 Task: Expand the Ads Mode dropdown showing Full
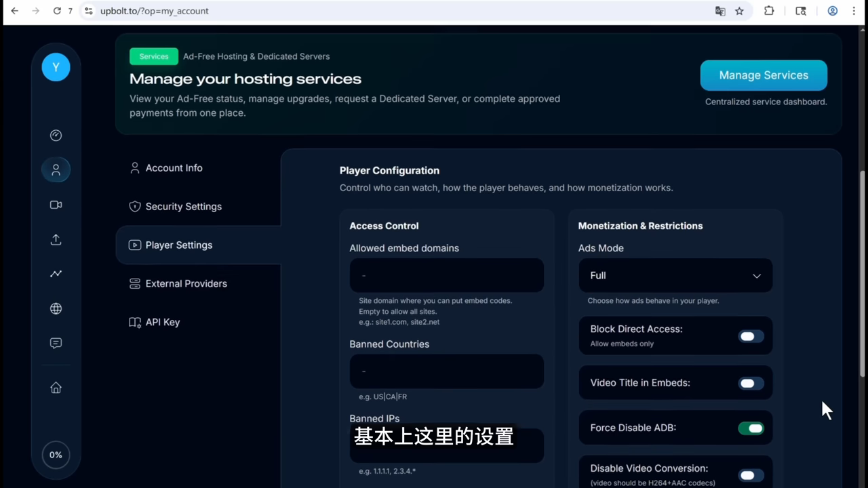pyautogui.click(x=675, y=275)
